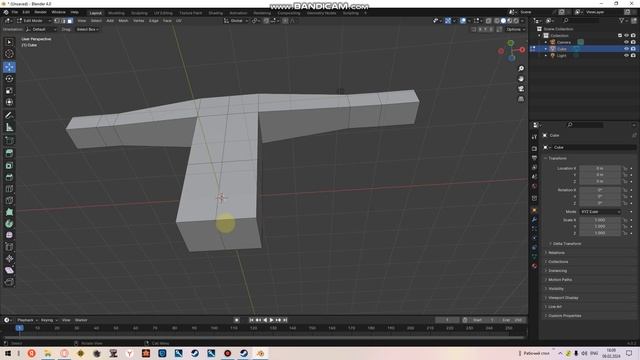The height and width of the screenshot is (360, 640).
Task: Select the Edge Slide tool
Action: [9, 247]
